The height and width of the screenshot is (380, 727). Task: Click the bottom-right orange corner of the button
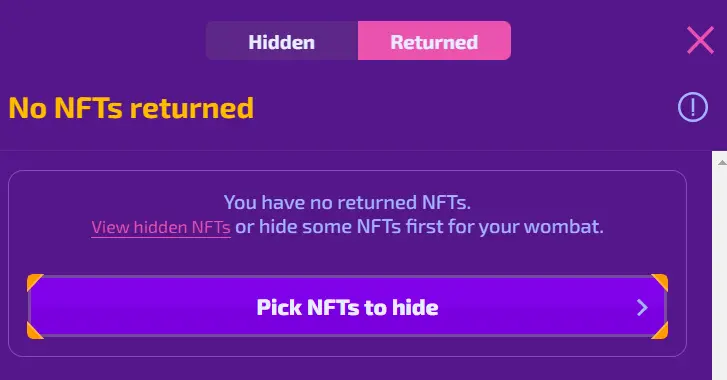coord(661,332)
